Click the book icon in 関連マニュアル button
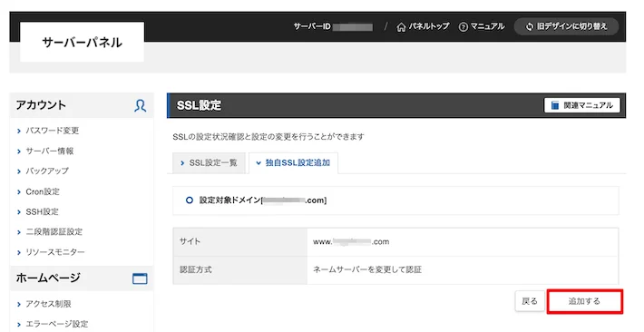644x332 pixels. 555,105
